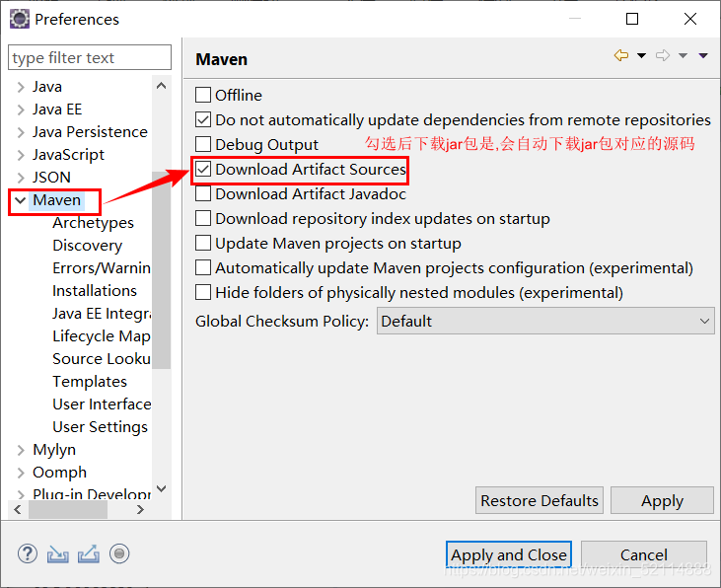
Task: Click the tree scroll down arrow
Action: (x=162, y=488)
